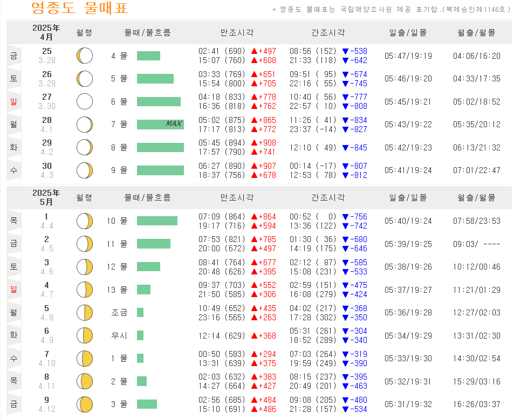Click the red up arrow beside +908
Image resolution: width=514 pixels, height=420 pixels.
(x=255, y=143)
